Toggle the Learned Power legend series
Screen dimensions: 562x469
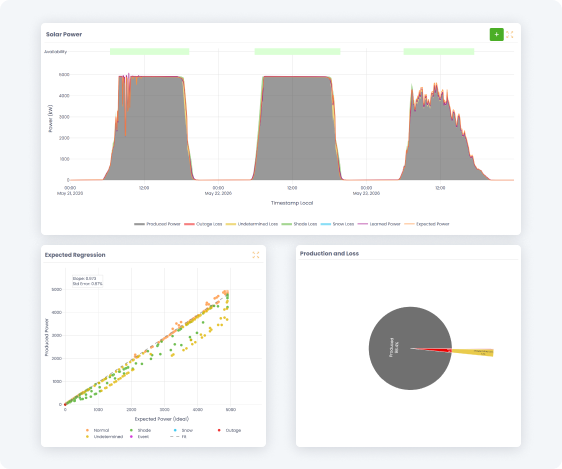(x=379, y=224)
